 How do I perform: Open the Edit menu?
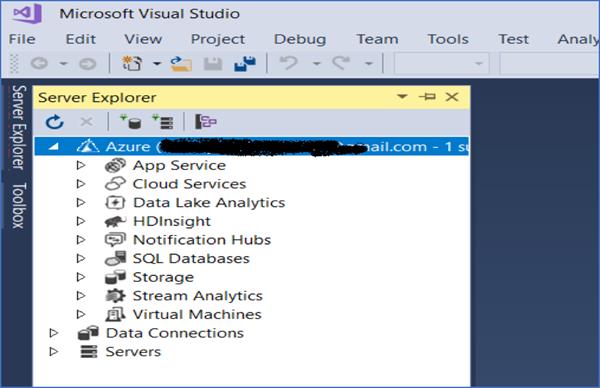(80, 39)
